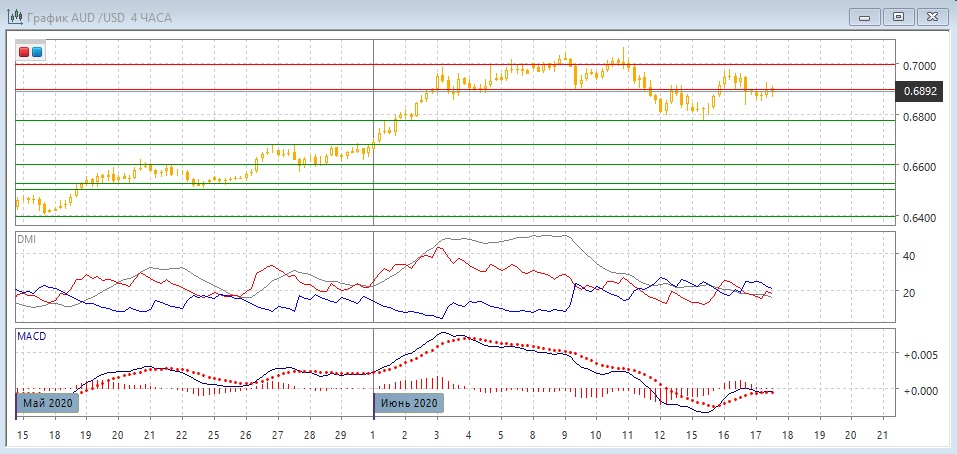This screenshot has height=454, width=957.
Task: Minimize the AUD/USD chart window
Action: pos(864,17)
